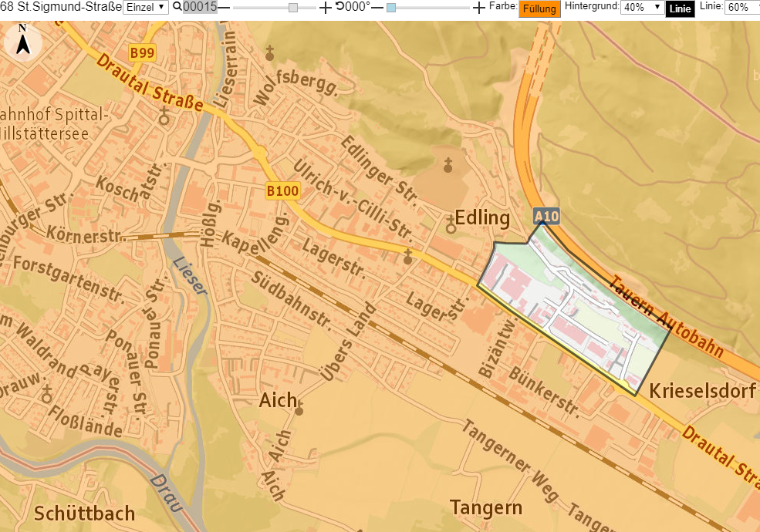This screenshot has width=760, height=532.
Task: Open the Hintergrund 40% dropdown
Action: tap(642, 7)
